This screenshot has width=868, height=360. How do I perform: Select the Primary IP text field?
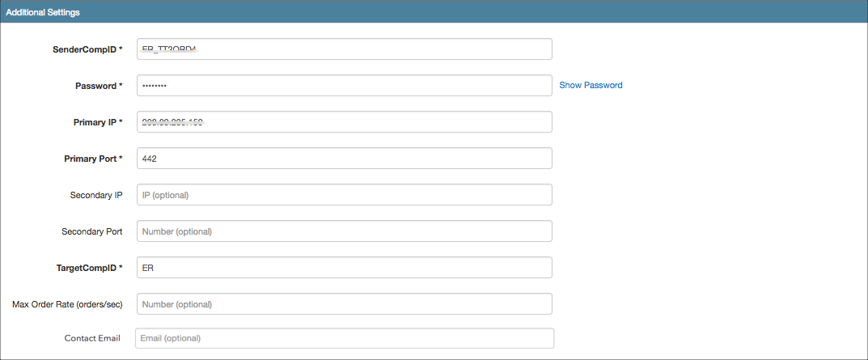point(345,122)
